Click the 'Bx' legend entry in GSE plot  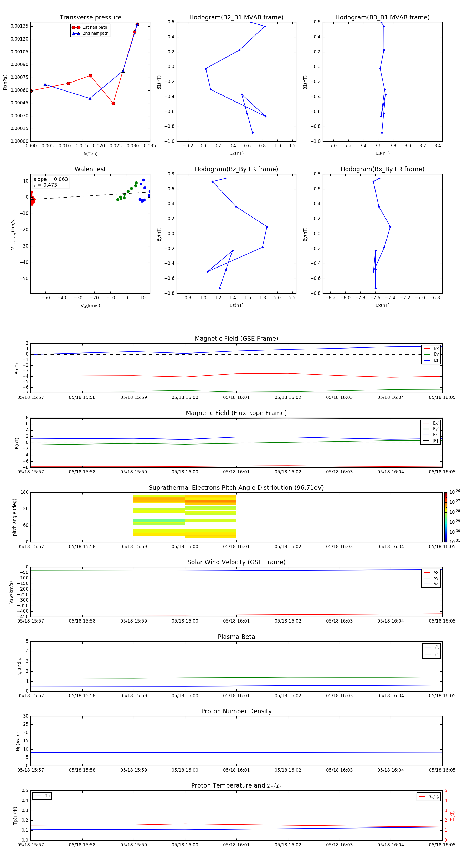point(431,349)
